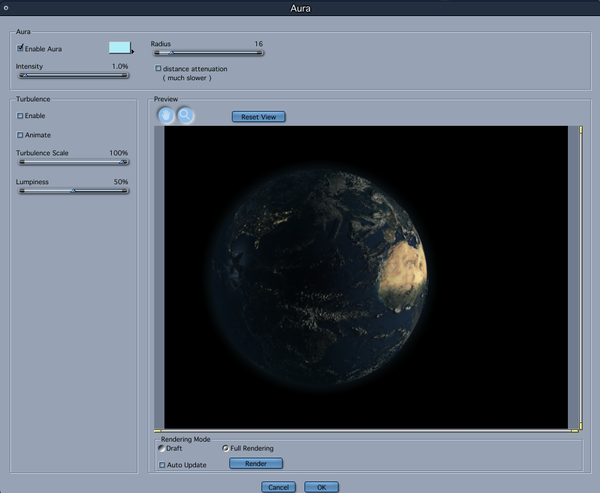Click the Intensity slider track
Image resolution: width=600 pixels, height=493 pixels.
tap(72, 75)
